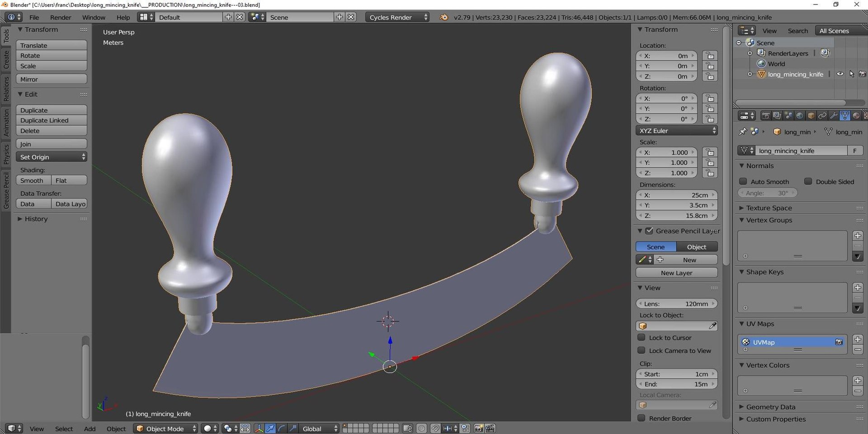Click the eyedropper beside Lock to Object field

coord(712,325)
